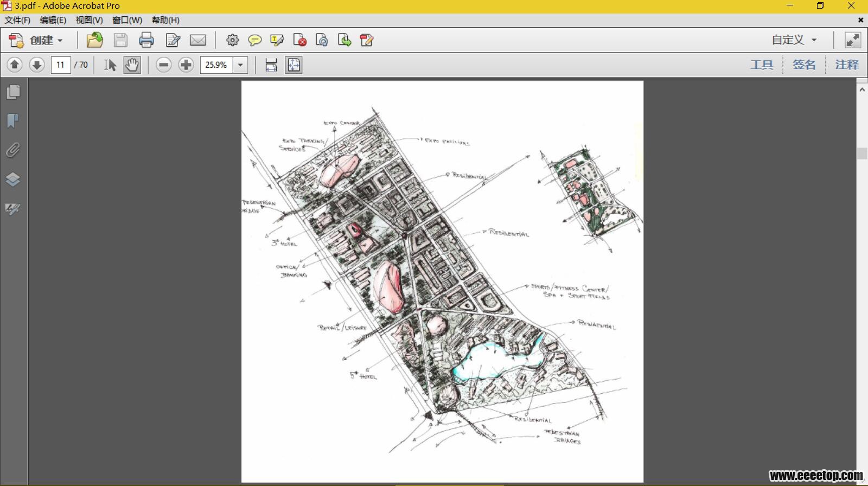Open the 自定义 customize dropdown

click(x=794, y=40)
